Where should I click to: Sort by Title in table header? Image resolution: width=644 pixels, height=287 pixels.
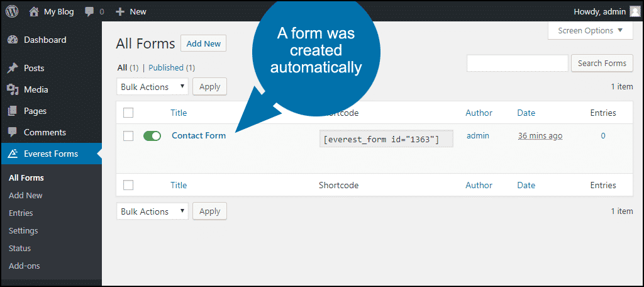(179, 113)
